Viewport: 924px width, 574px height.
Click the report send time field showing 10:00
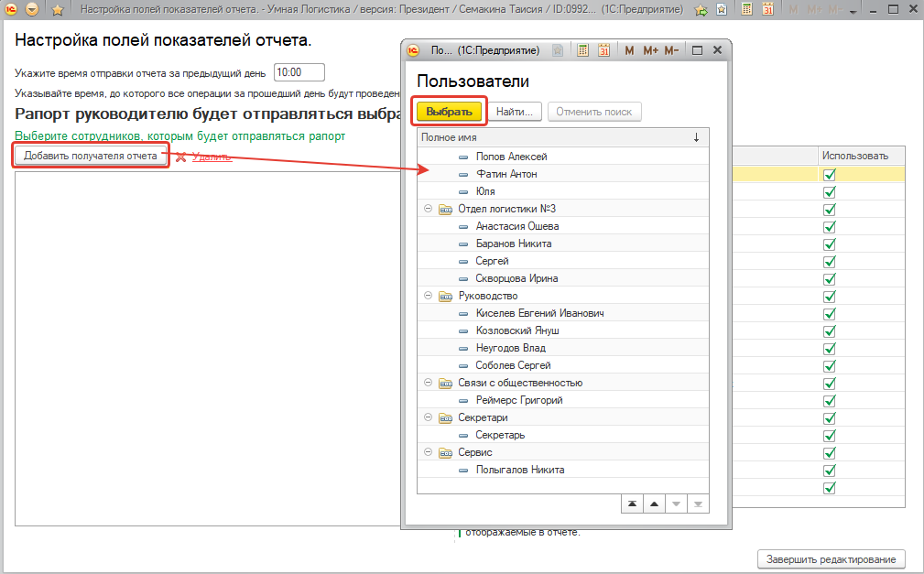tap(299, 72)
